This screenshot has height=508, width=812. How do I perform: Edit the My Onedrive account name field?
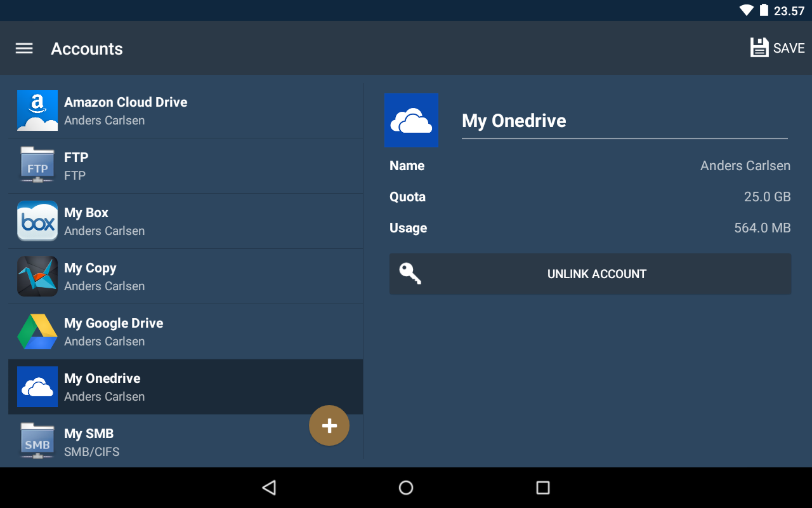coord(625,121)
